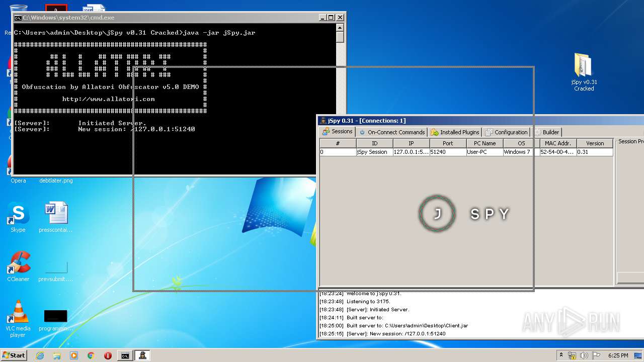Screen dimensions: 644x362
Task: Sort sessions by Port column header
Action: (448, 143)
